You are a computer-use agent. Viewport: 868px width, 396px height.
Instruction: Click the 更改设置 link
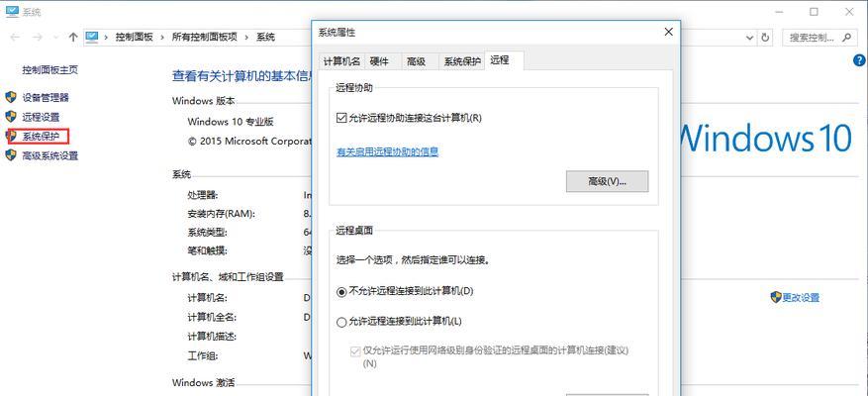[x=801, y=297]
